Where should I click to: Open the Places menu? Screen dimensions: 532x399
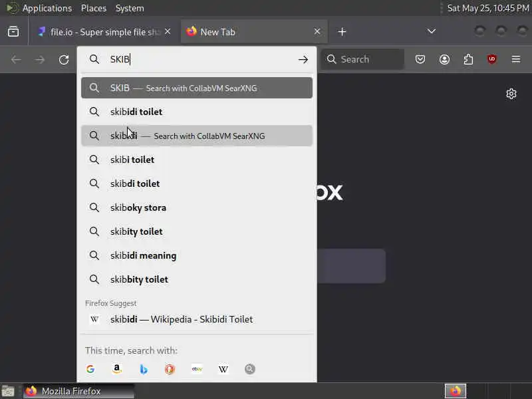click(94, 8)
